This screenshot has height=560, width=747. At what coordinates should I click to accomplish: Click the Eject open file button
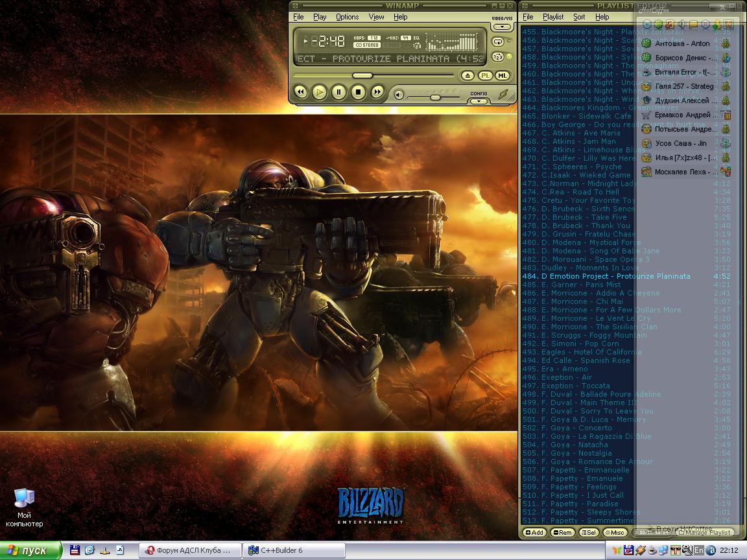(x=468, y=76)
